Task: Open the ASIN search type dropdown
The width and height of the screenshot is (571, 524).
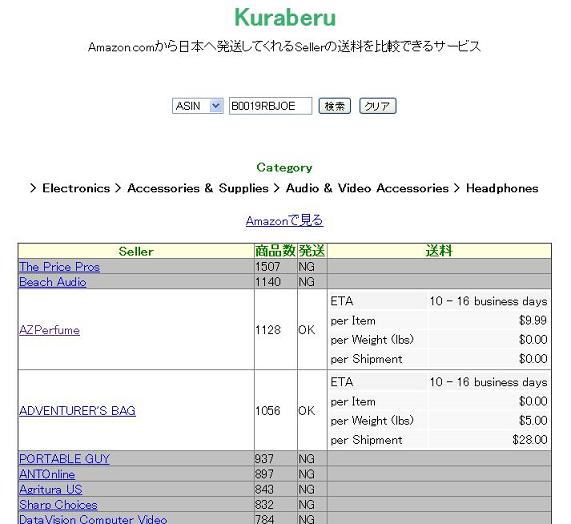Action: [198, 106]
